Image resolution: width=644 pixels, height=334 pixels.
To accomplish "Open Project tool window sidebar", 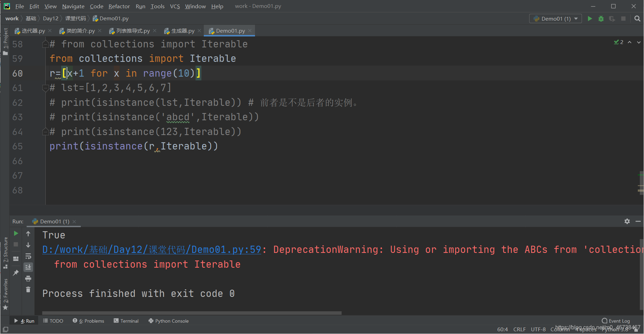I will pos(5,41).
